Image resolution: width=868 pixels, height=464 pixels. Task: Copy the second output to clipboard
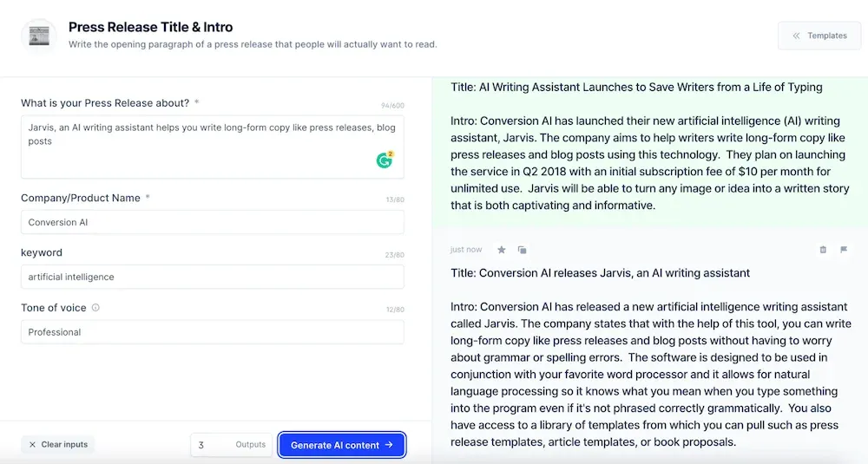[523, 250]
